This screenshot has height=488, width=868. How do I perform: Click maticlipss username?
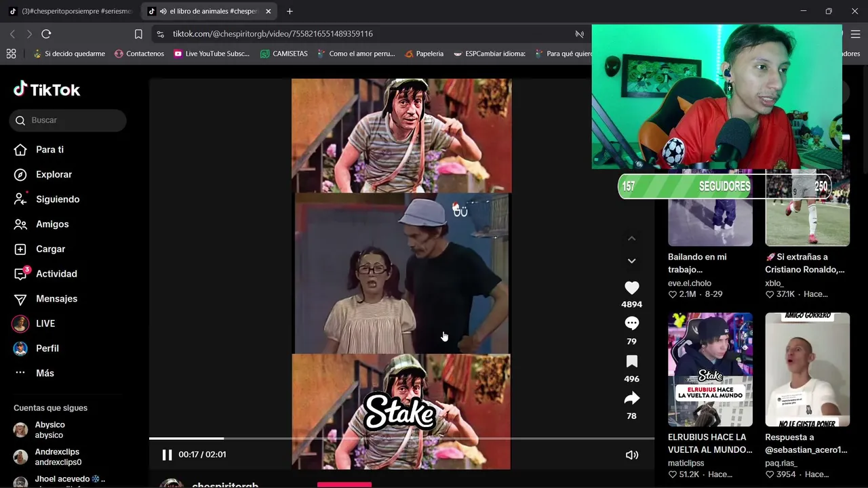tap(686, 464)
